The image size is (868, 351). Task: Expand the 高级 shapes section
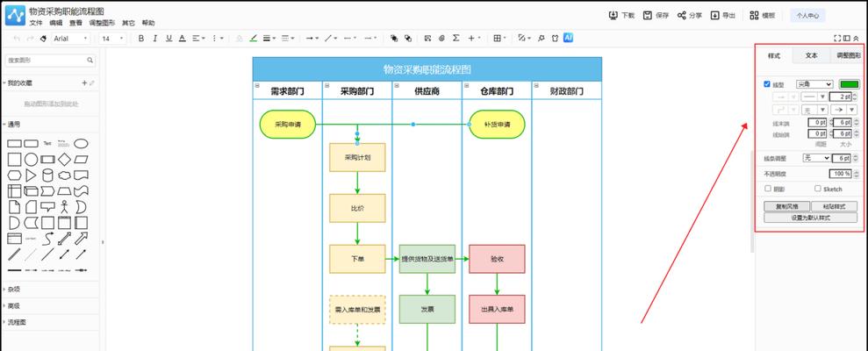11,305
